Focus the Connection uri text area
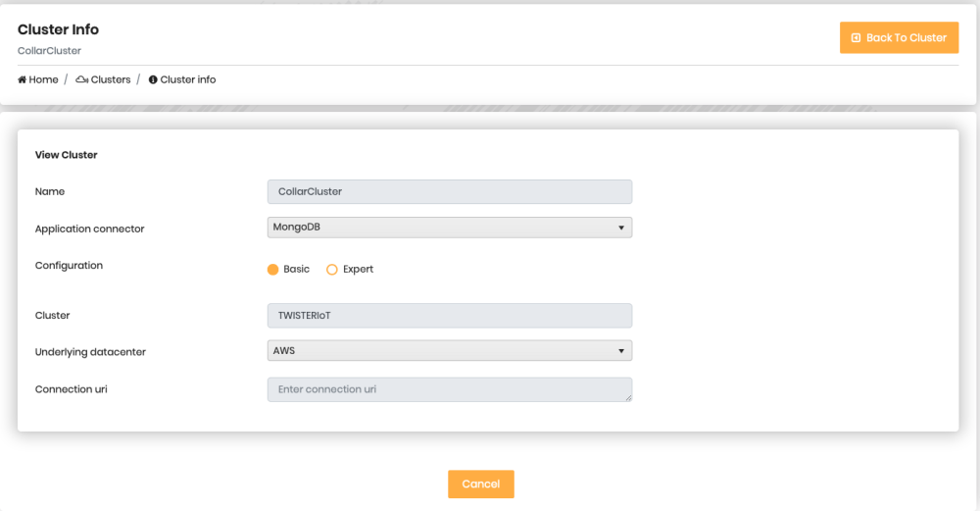Viewport: 980px width, 511px height. click(x=449, y=389)
